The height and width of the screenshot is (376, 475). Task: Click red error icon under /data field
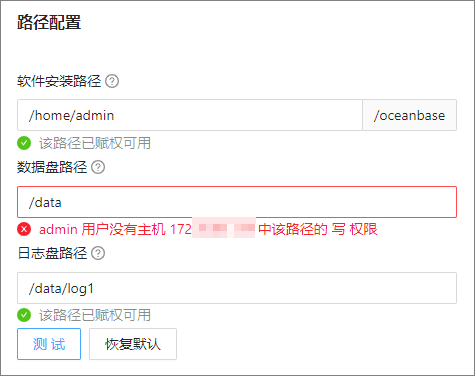coord(24,229)
